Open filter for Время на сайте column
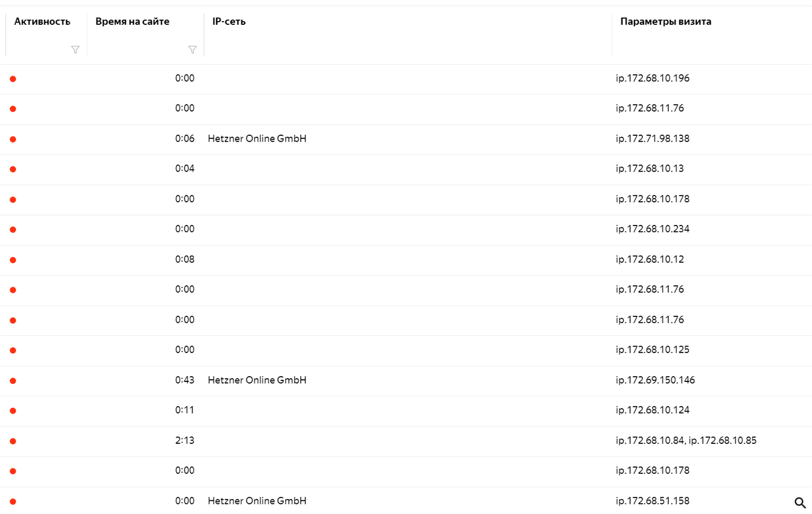The image size is (812, 514). tap(192, 50)
